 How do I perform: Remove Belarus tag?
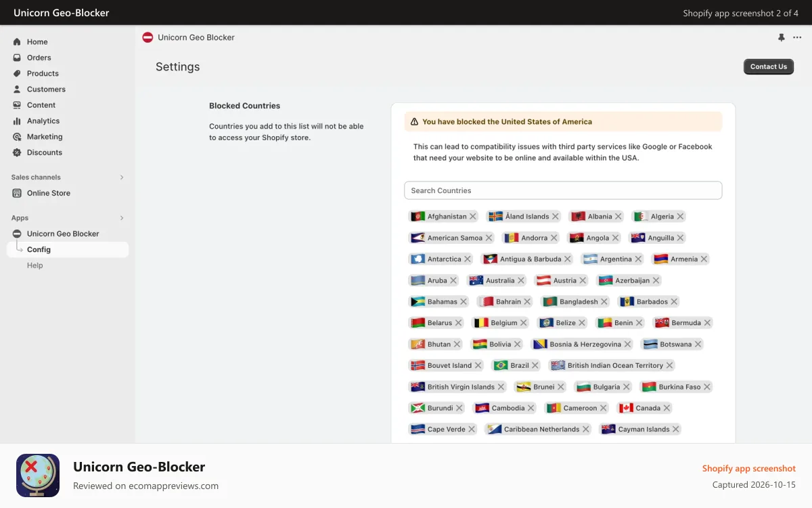458,323
